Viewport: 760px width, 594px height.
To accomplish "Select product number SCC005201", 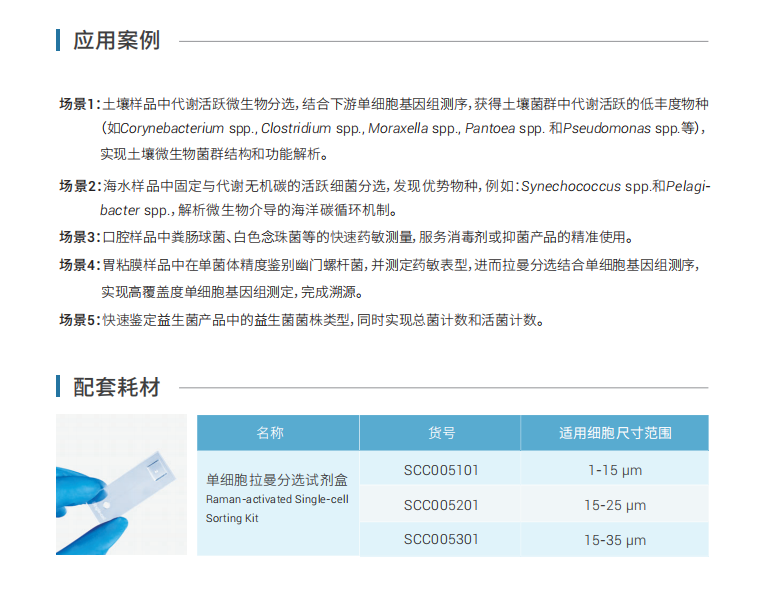I will pos(441,504).
